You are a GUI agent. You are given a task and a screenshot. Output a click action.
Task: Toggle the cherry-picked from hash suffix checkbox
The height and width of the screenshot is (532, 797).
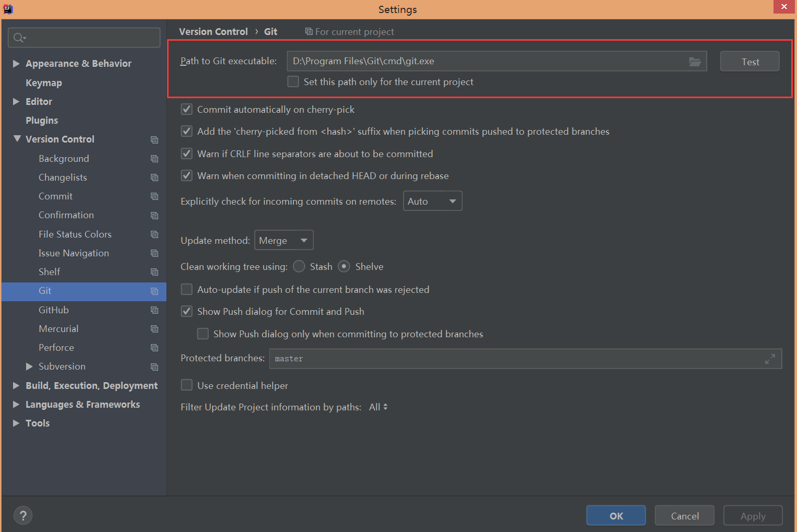[x=186, y=131]
